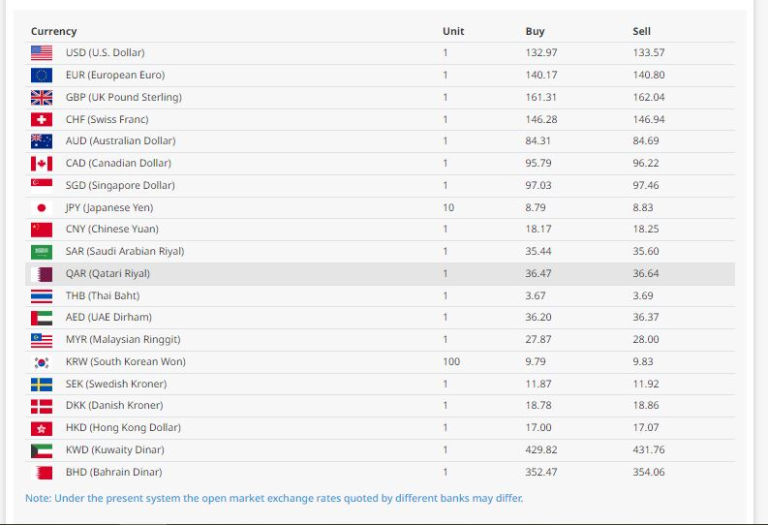Select the Sell column header
Screen dimensions: 768x525
tap(642, 32)
